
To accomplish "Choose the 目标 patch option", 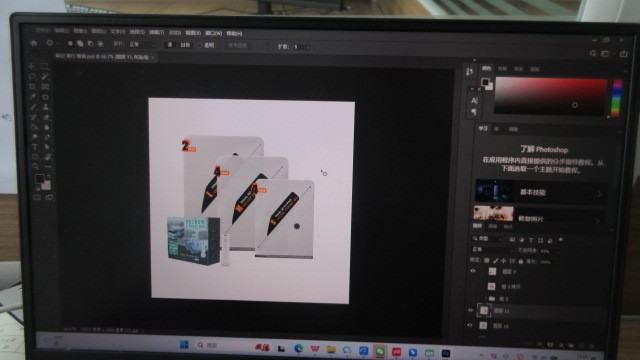I will [x=185, y=45].
